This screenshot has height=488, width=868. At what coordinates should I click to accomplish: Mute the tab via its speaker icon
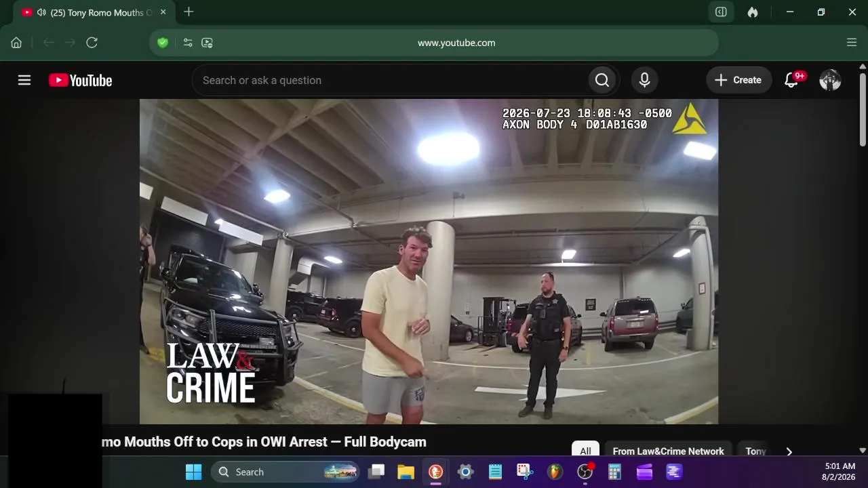[41, 12]
